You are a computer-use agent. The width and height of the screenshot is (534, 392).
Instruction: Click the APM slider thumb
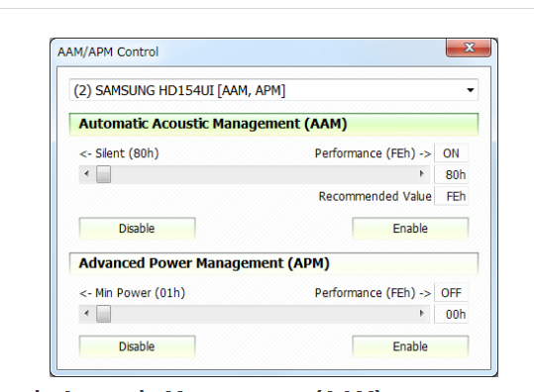[103, 314]
